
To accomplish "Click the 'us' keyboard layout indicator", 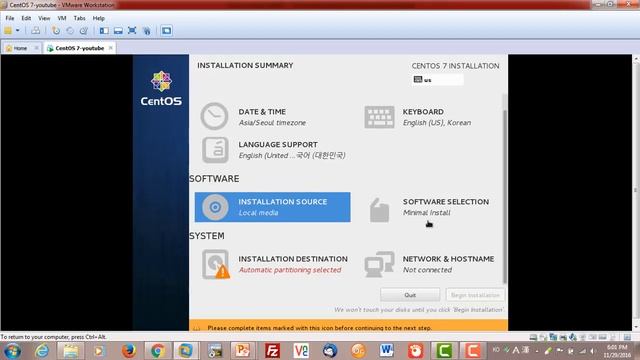I will pos(438,80).
